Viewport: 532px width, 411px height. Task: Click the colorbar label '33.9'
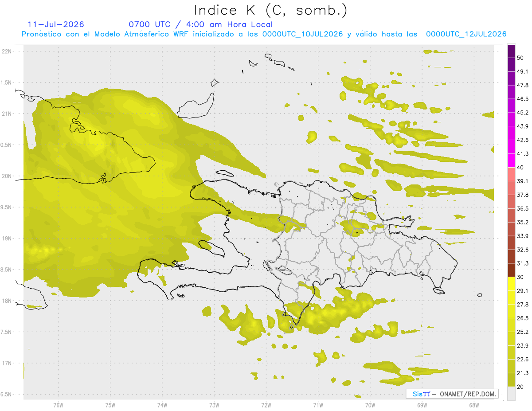point(523,236)
